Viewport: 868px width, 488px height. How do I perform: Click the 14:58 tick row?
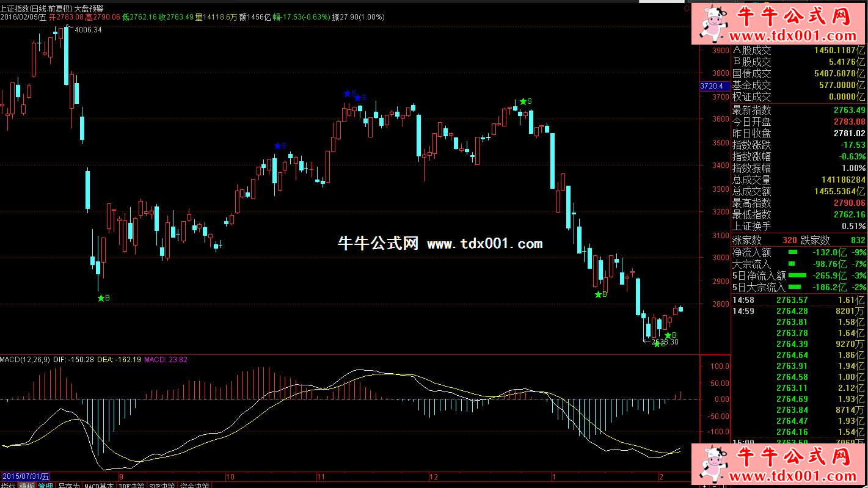pos(799,300)
